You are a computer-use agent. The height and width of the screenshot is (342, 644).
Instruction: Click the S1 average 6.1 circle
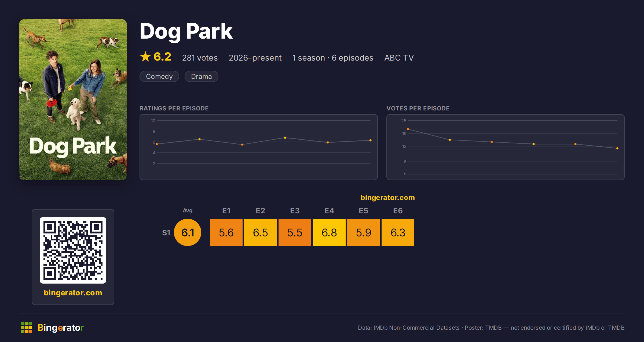(x=188, y=232)
